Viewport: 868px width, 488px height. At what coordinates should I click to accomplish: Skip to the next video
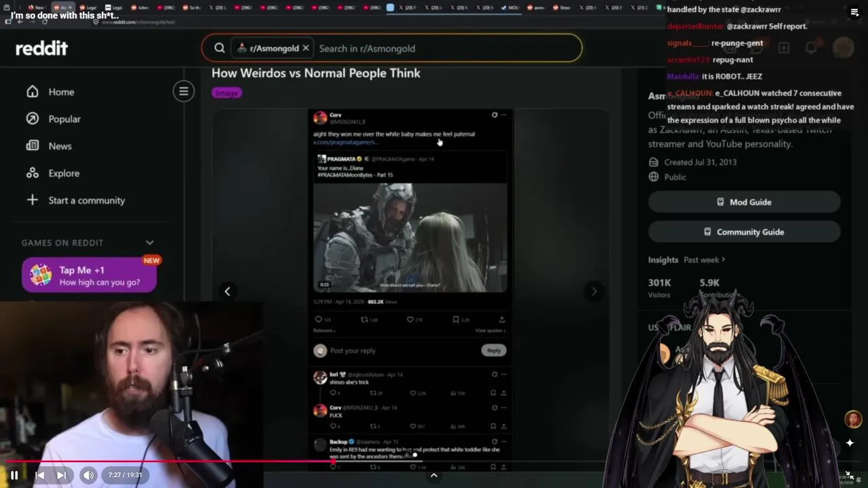[x=61, y=475]
